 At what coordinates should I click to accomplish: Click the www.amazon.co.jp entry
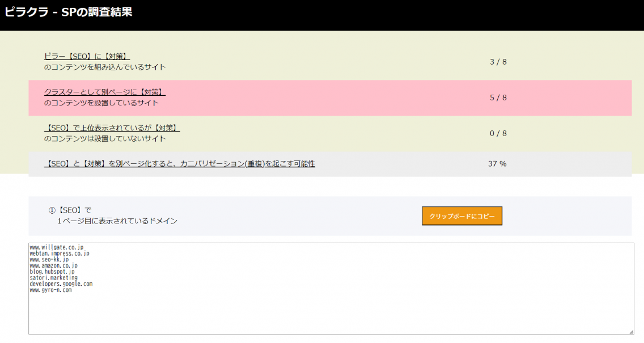(x=53, y=265)
